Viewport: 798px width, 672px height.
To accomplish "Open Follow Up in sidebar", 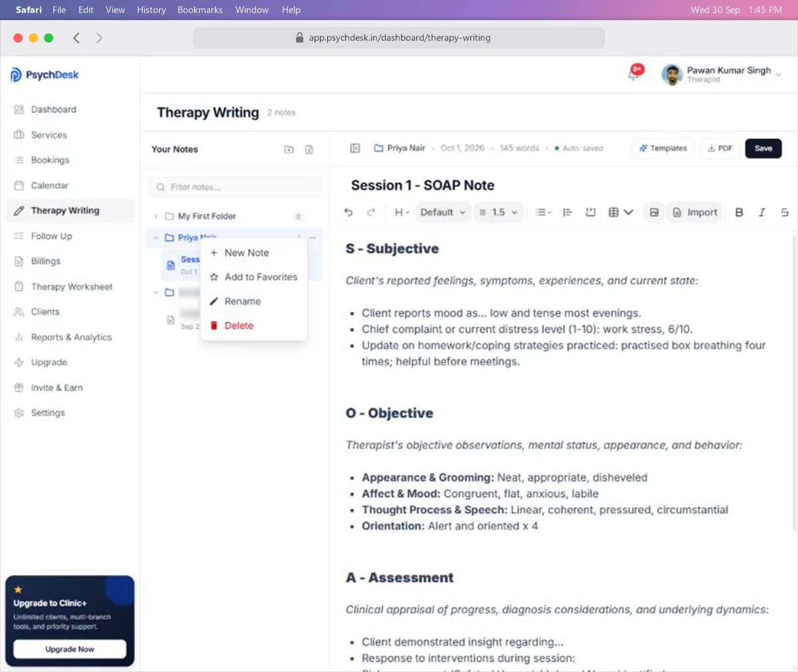I will [x=70, y=236].
